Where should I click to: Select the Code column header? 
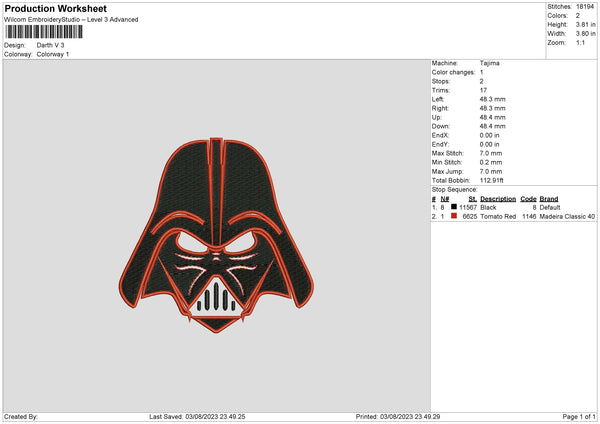pos(529,198)
